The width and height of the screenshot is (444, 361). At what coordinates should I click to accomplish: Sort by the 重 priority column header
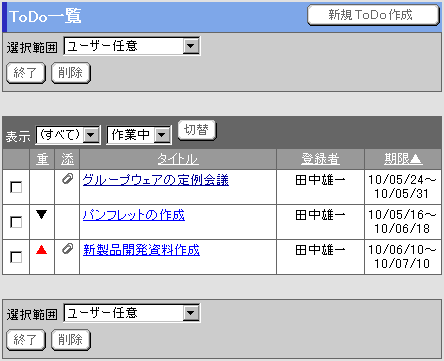pos(42,159)
